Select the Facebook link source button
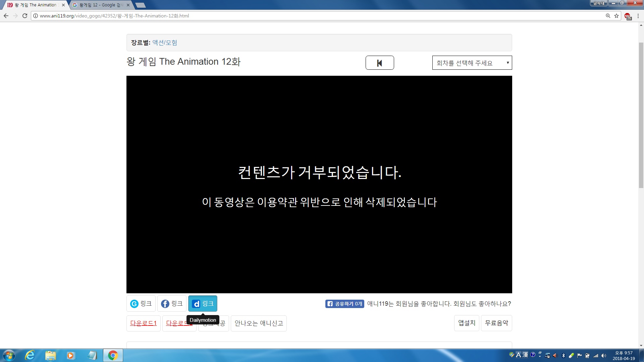 point(172,304)
